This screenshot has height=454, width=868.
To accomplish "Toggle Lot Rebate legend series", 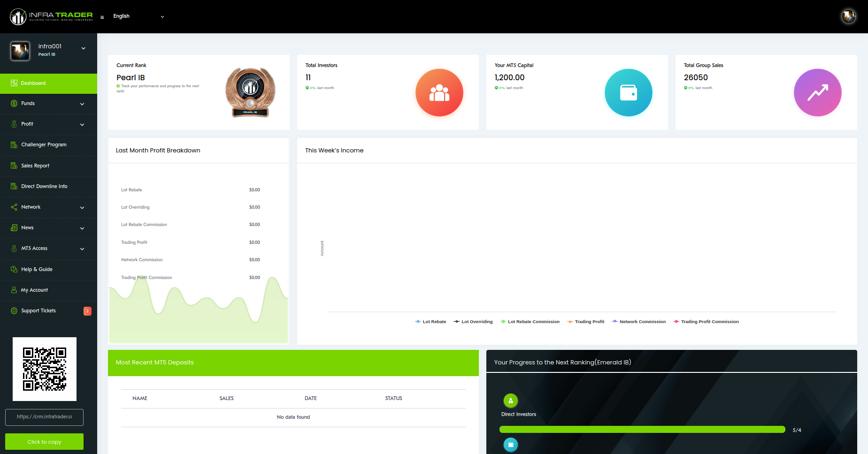I will 430,322.
